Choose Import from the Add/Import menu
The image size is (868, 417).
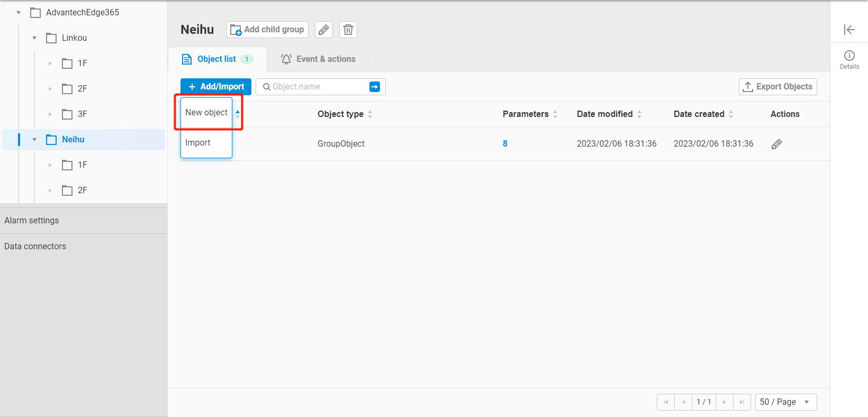click(198, 143)
